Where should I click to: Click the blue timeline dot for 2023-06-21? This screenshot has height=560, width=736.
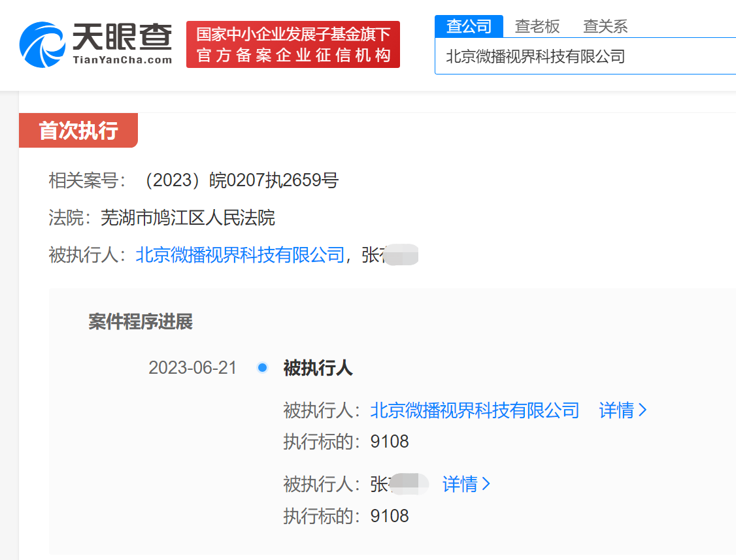pyautogui.click(x=262, y=368)
